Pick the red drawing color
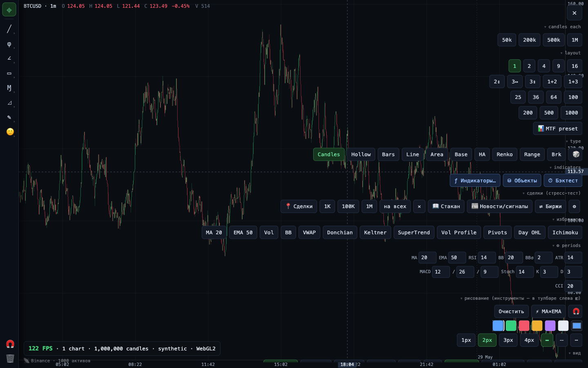The image size is (588, 368). (524, 325)
